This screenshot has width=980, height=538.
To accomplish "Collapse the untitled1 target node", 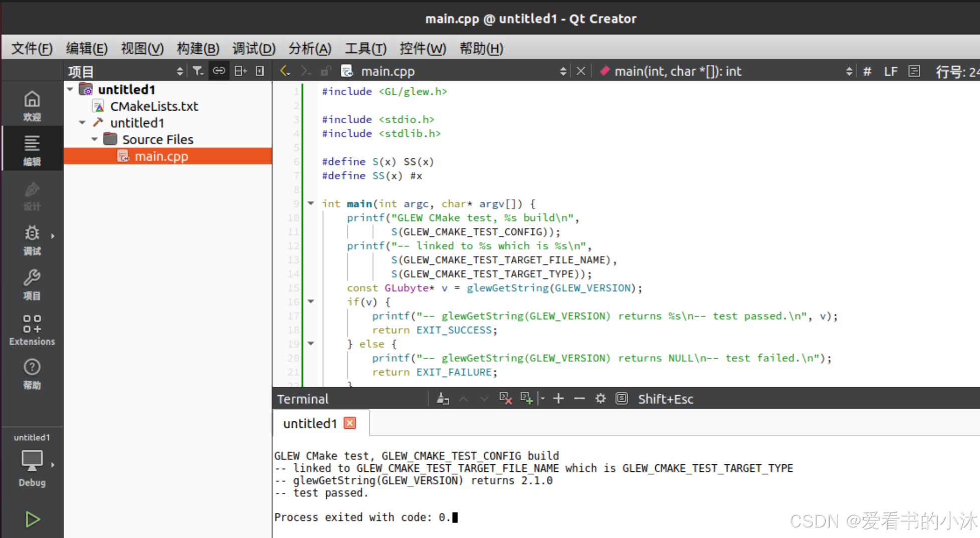I will (82, 123).
